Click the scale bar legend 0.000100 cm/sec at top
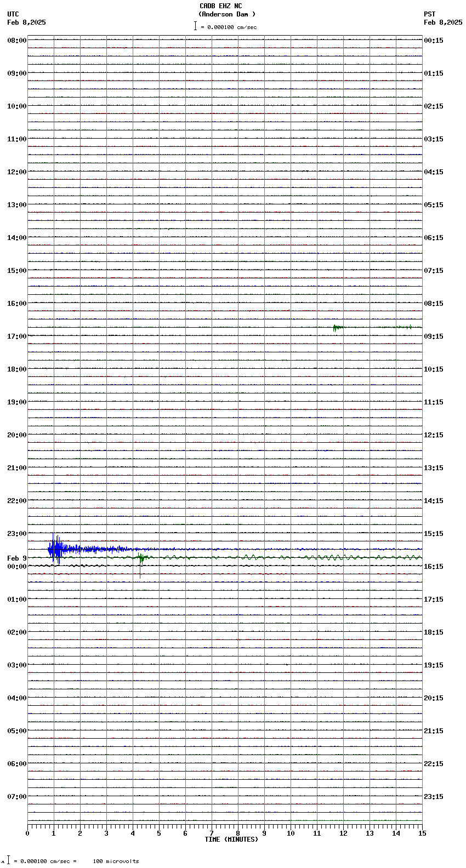The width and height of the screenshot is (466, 868). [x=225, y=27]
